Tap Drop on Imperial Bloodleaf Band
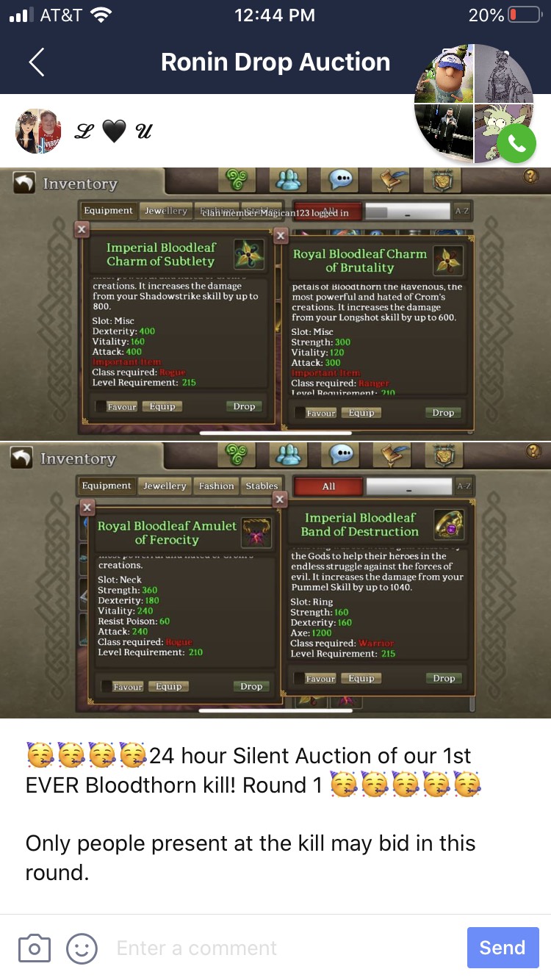 pos(444,678)
